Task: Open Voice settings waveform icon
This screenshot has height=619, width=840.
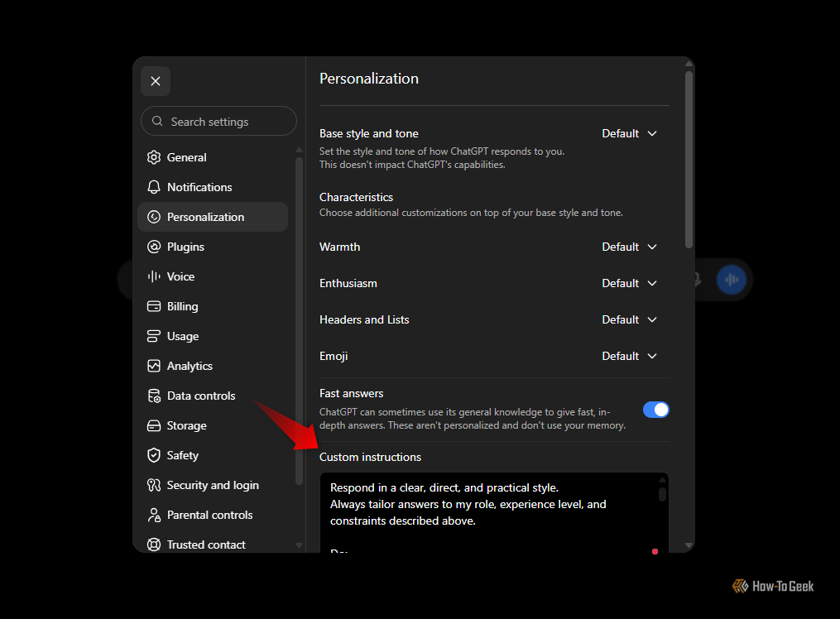Action: [x=154, y=276]
